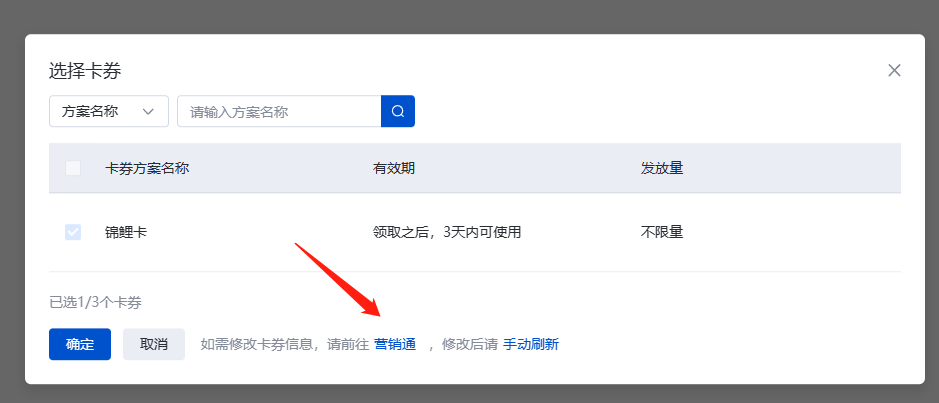
Task: Confirm selection with the 确定 button
Action: point(80,344)
